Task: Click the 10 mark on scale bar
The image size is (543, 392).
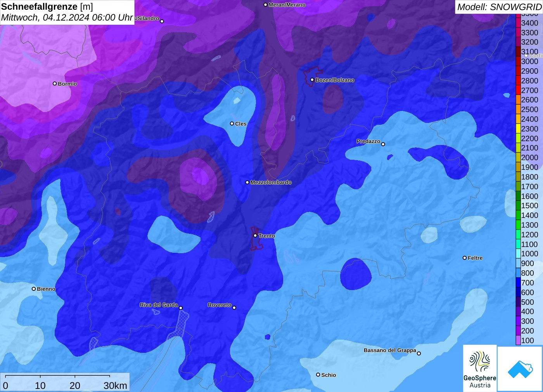Action: pyautogui.click(x=40, y=385)
